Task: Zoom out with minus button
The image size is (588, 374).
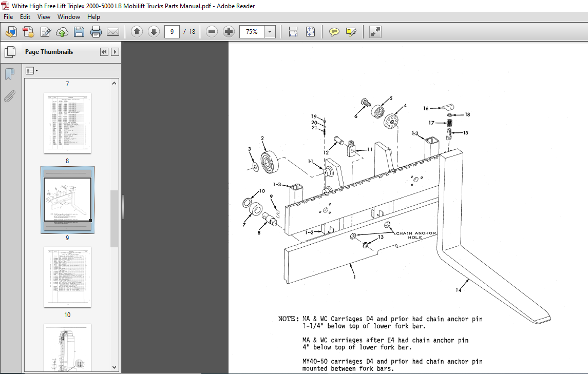Action: coord(212,32)
